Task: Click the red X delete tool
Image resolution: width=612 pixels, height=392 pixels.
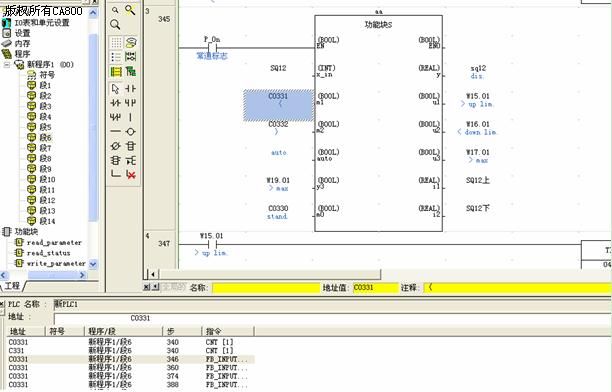Action: click(x=131, y=175)
